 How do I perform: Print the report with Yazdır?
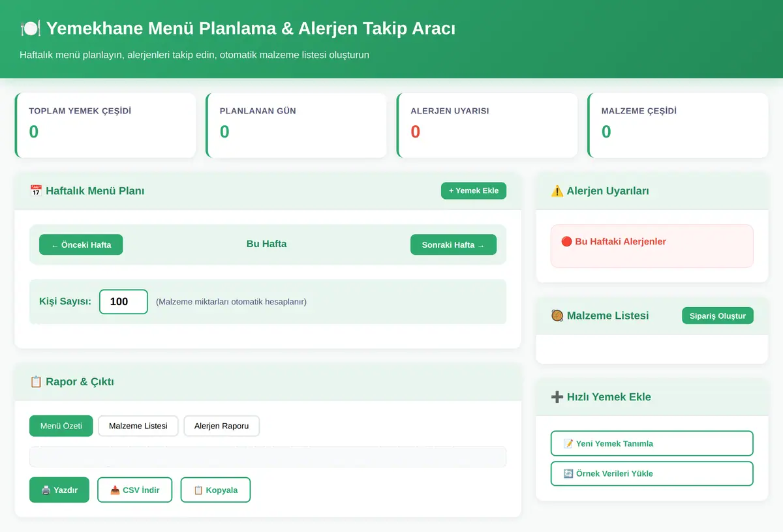tap(59, 490)
